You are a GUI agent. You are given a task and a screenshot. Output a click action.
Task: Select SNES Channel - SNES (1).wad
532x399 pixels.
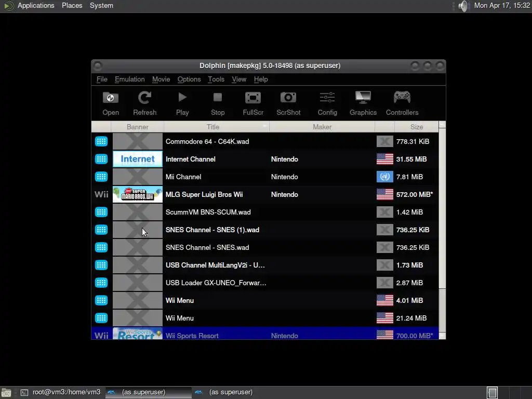pos(212,230)
